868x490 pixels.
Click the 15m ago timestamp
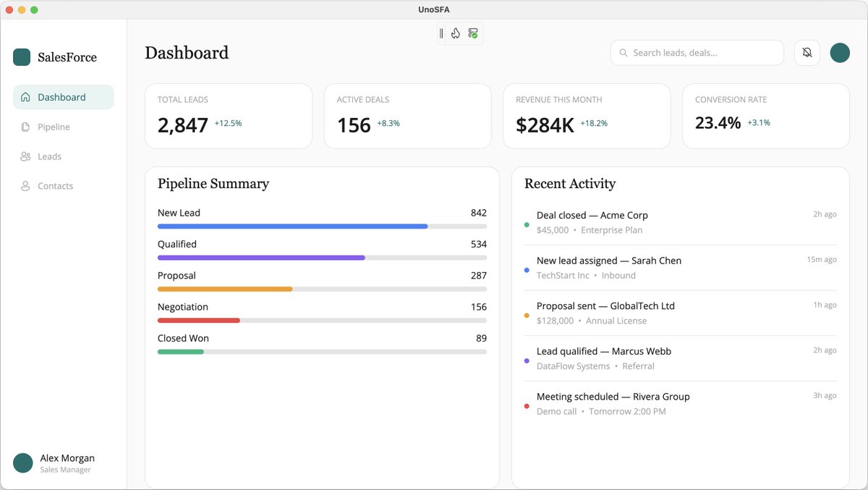822,260
